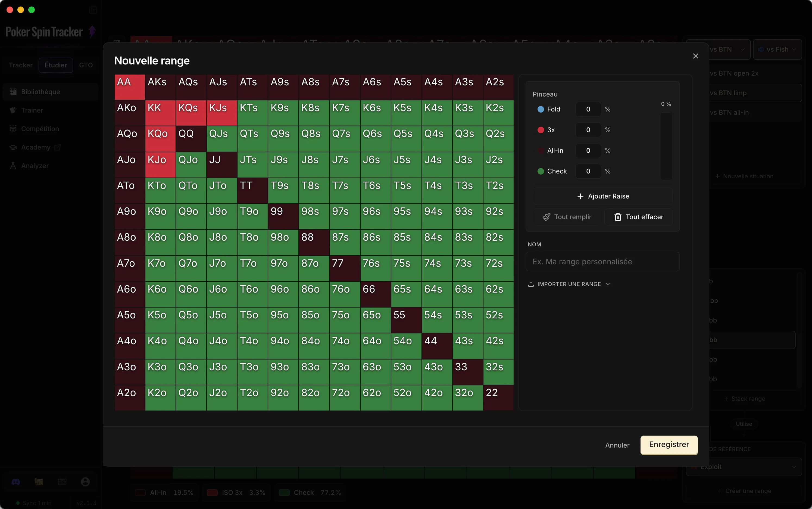Click the trash icon in Tout effacer
This screenshot has width=812, height=509.
pos(618,217)
